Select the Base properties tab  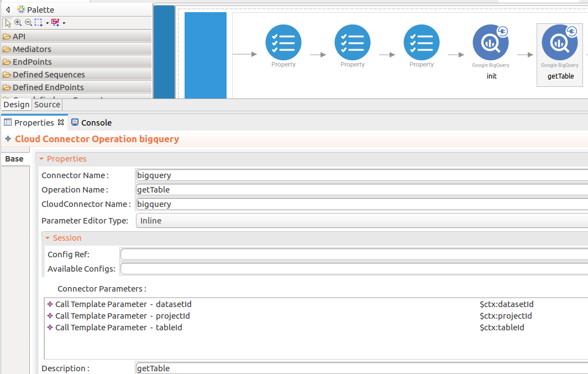pyautogui.click(x=14, y=159)
